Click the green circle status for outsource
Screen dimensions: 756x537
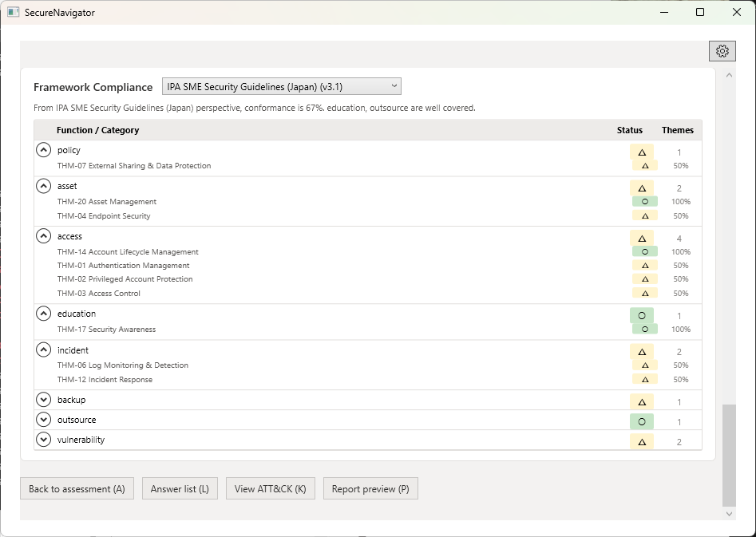click(642, 419)
